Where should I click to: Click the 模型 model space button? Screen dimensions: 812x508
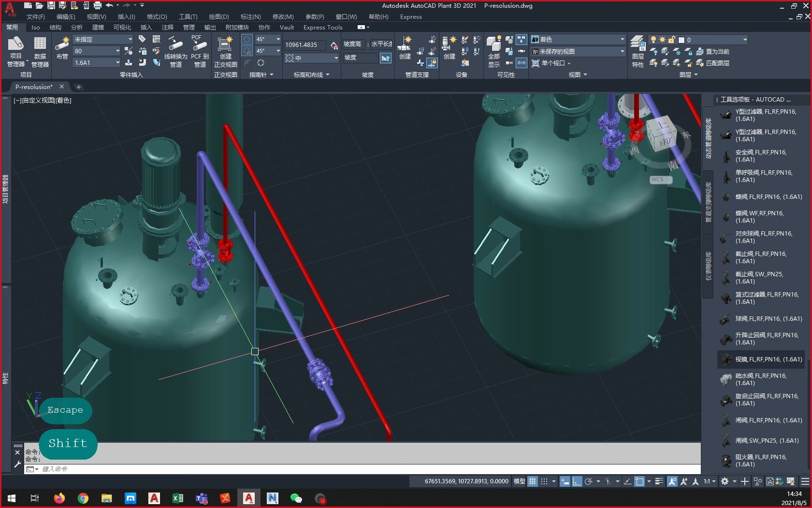tap(519, 481)
